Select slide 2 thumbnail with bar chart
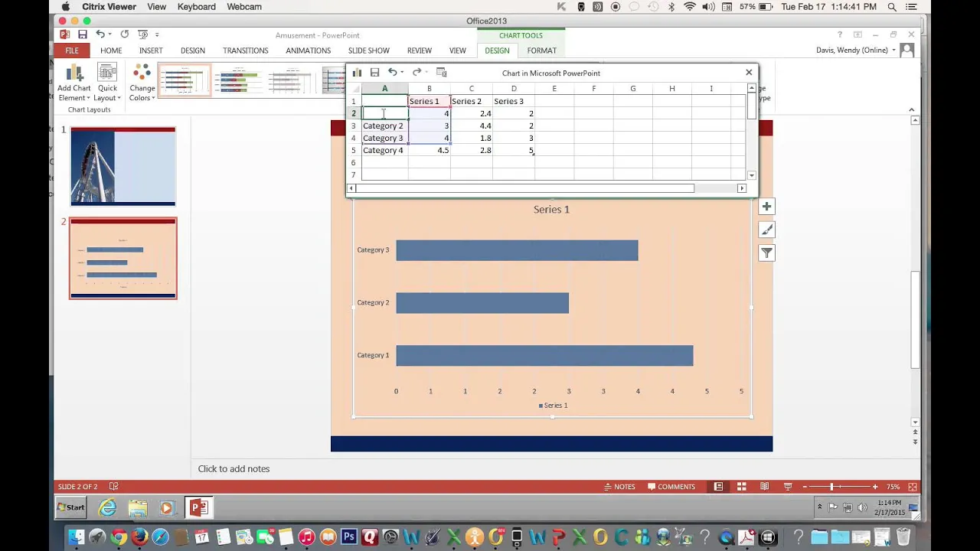Image resolution: width=980 pixels, height=551 pixels. coord(122,258)
